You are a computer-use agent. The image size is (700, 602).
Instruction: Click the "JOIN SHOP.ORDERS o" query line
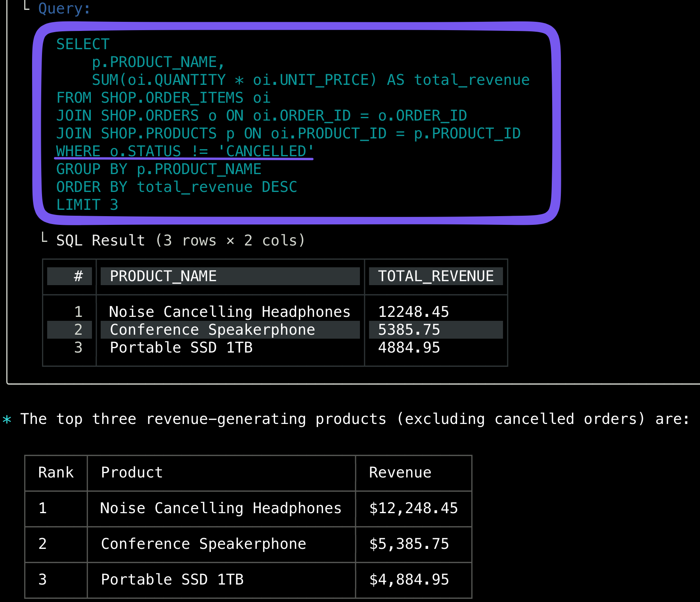(262, 115)
